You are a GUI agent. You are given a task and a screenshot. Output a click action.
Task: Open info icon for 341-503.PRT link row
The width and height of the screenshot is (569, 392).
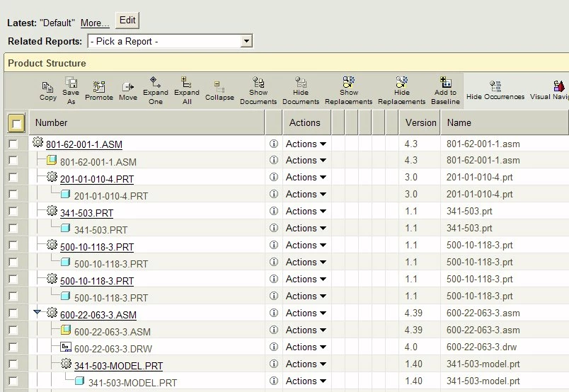[x=274, y=211]
